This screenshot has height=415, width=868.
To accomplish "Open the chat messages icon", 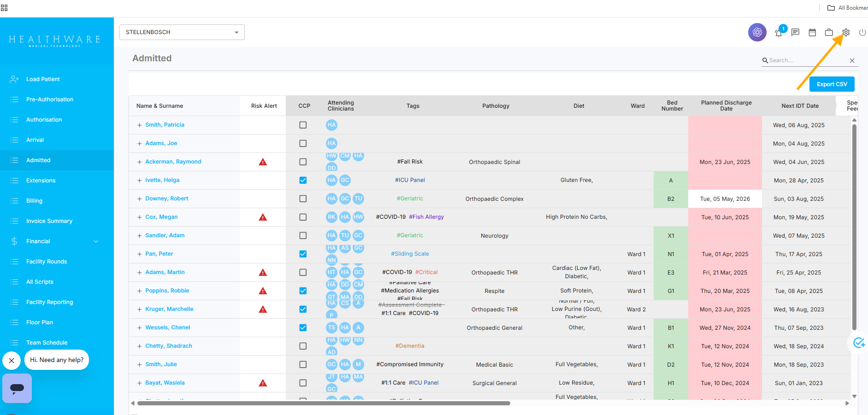I will [x=795, y=32].
